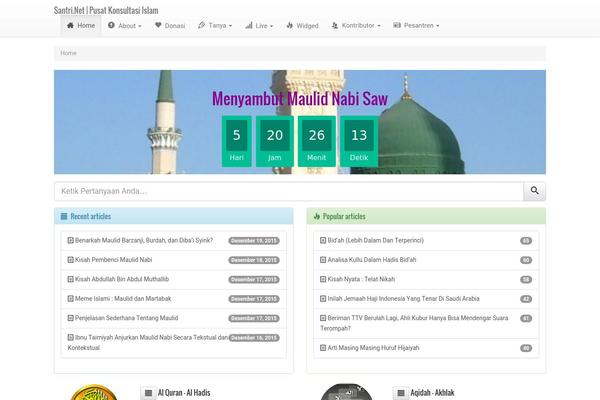Click the heart icon beside Donasi
The image size is (600, 400).
tap(158, 25)
